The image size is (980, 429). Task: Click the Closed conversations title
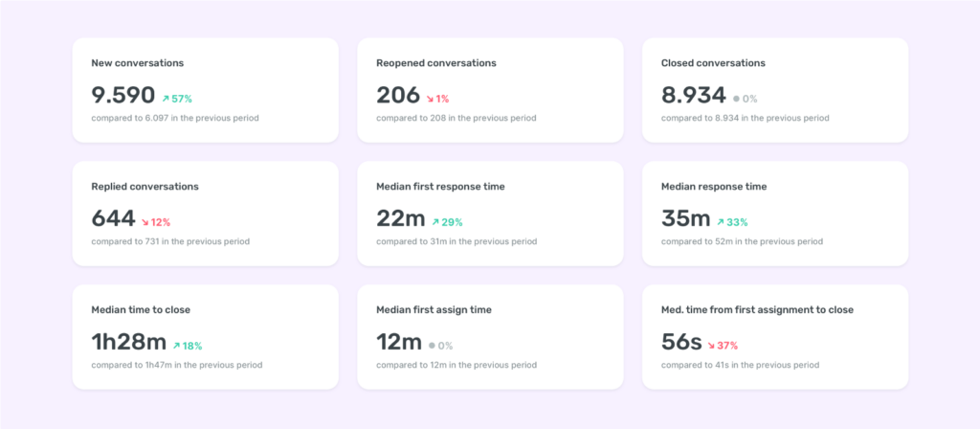coord(713,63)
